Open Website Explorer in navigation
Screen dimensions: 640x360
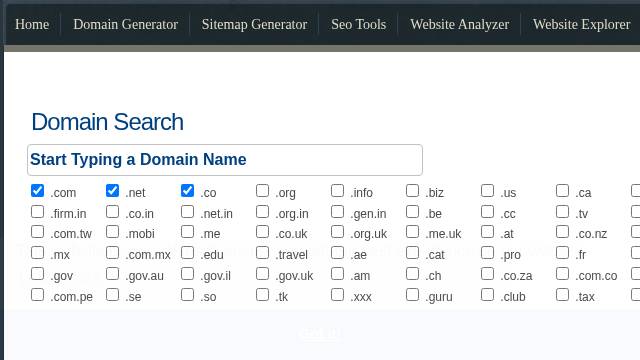[x=581, y=24]
